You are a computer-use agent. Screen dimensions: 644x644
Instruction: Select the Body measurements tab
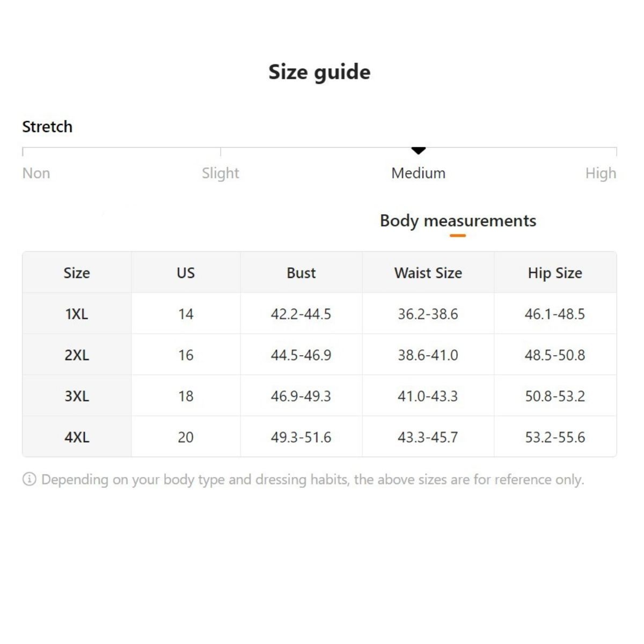(x=458, y=221)
